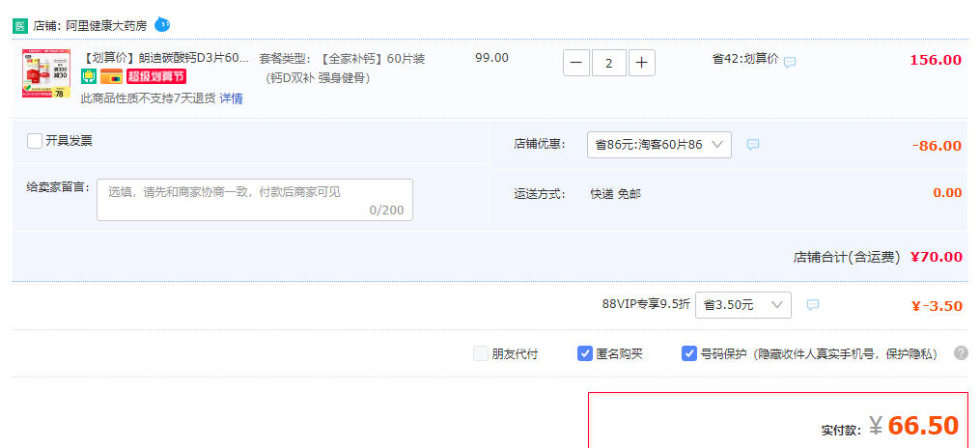
Task: Open comment bubble beside store discount dropdown
Action: click(753, 144)
